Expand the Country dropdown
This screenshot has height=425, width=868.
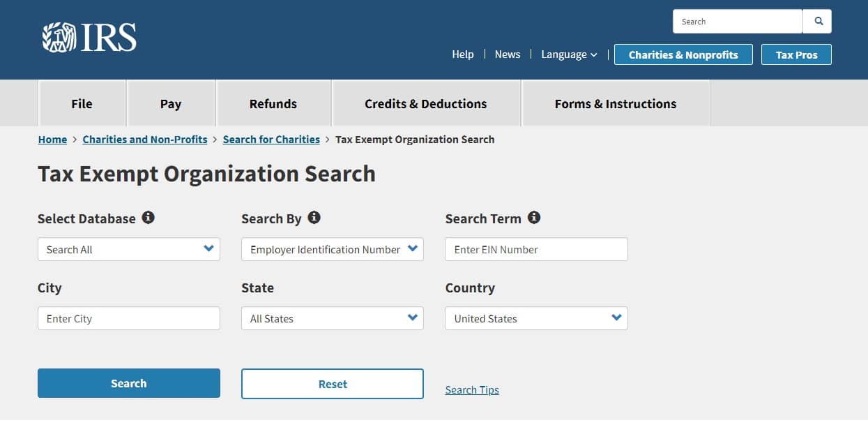[x=536, y=318]
